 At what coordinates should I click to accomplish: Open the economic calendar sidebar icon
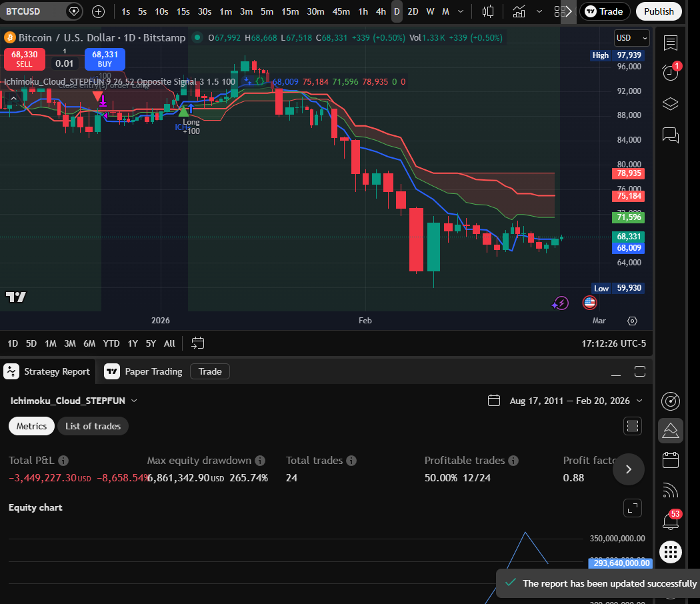[670, 459]
